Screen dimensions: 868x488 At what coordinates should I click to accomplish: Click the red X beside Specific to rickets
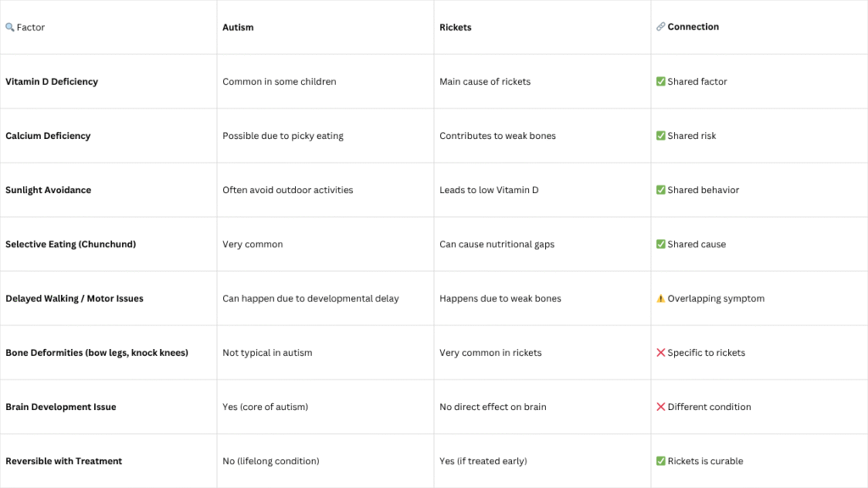coord(660,352)
